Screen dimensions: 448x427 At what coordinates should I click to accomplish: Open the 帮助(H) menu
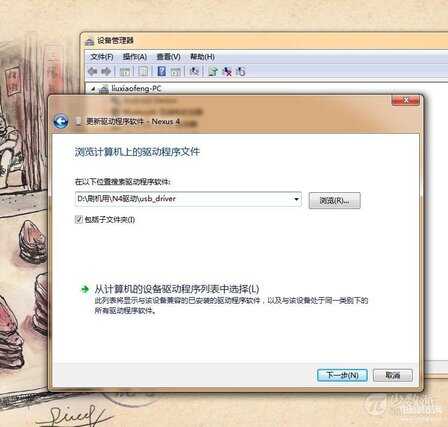(202, 57)
